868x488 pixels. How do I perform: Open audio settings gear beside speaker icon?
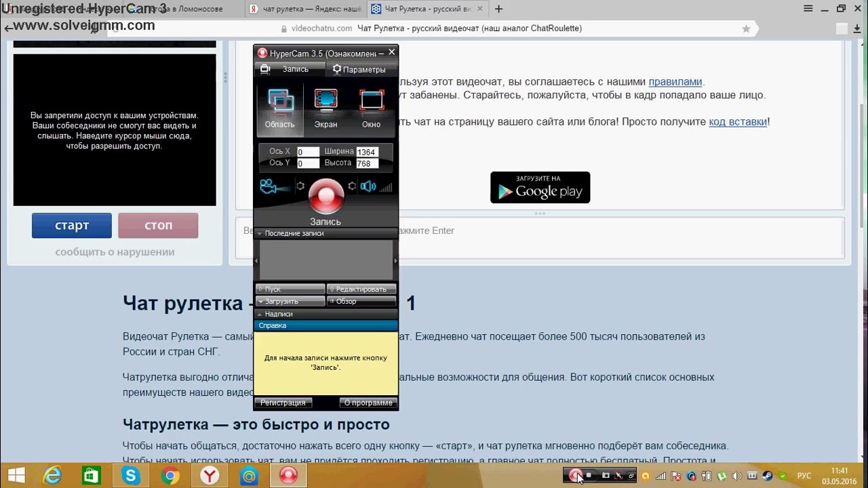tap(352, 186)
